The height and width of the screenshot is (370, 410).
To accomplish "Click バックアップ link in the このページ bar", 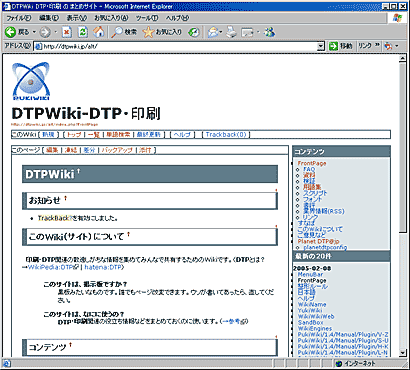I will 117,150.
